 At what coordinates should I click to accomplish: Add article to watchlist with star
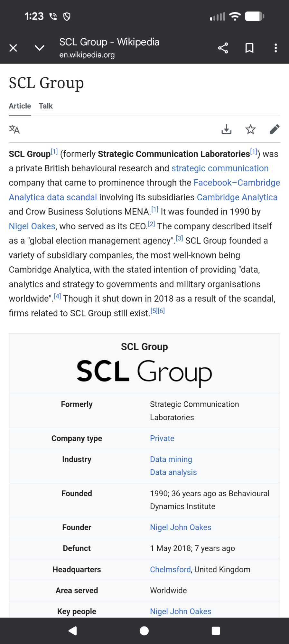[250, 129]
